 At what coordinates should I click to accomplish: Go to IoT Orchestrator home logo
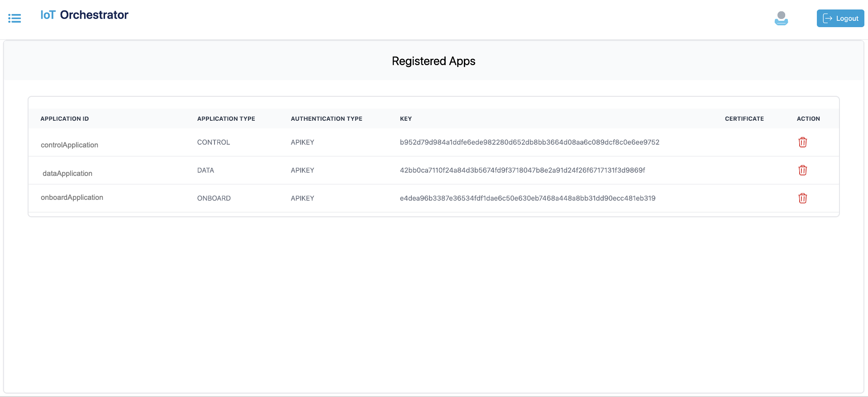84,15
